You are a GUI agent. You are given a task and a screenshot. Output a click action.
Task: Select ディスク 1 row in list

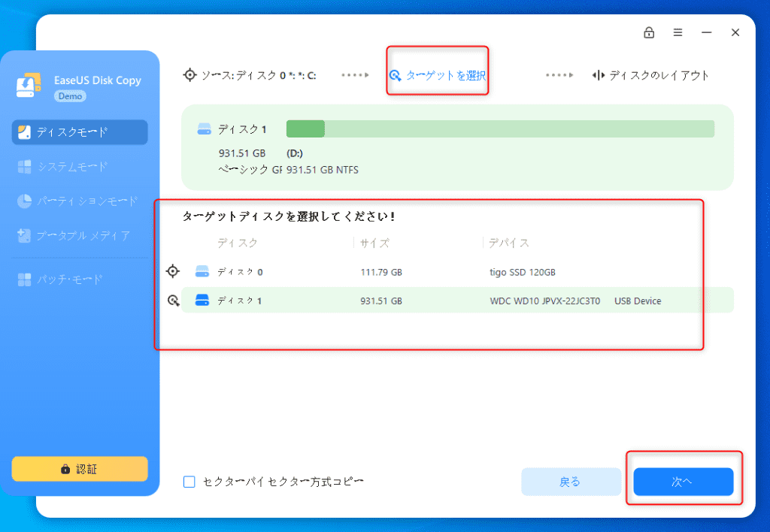[458, 301]
